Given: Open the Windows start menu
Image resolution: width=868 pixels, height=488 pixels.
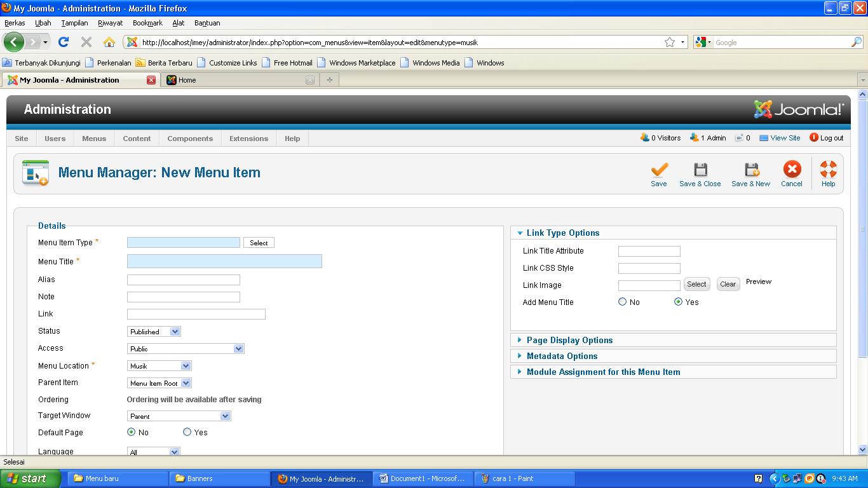Looking at the screenshot, I should click(x=31, y=478).
